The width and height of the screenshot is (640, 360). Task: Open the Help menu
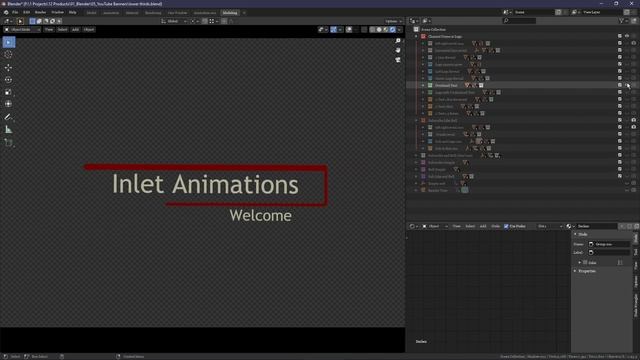[73, 12]
